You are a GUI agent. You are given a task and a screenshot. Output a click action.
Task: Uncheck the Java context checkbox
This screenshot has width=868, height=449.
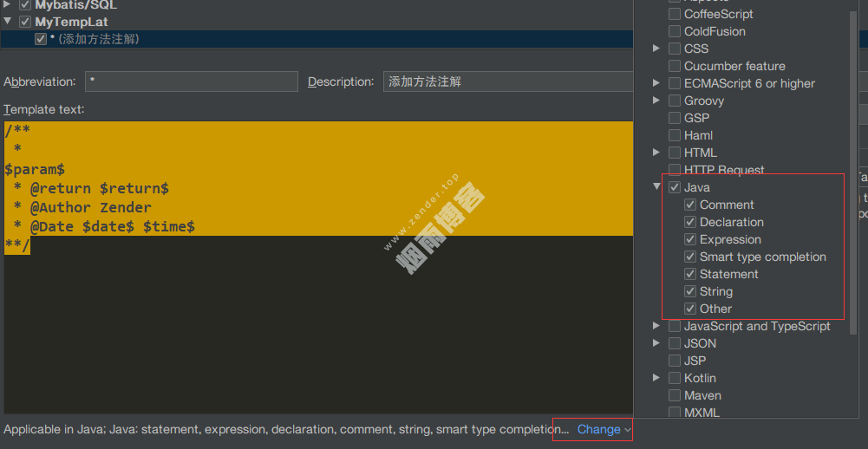click(675, 187)
